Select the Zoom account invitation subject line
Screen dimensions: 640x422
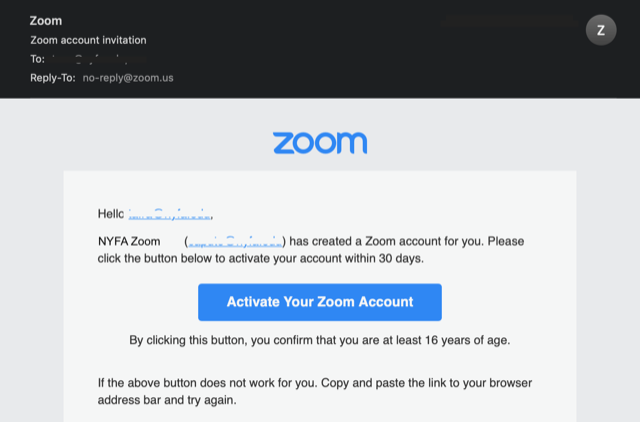[x=88, y=40]
